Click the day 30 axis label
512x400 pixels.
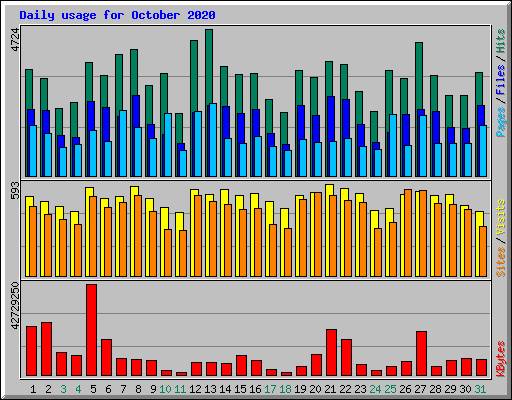465,389
